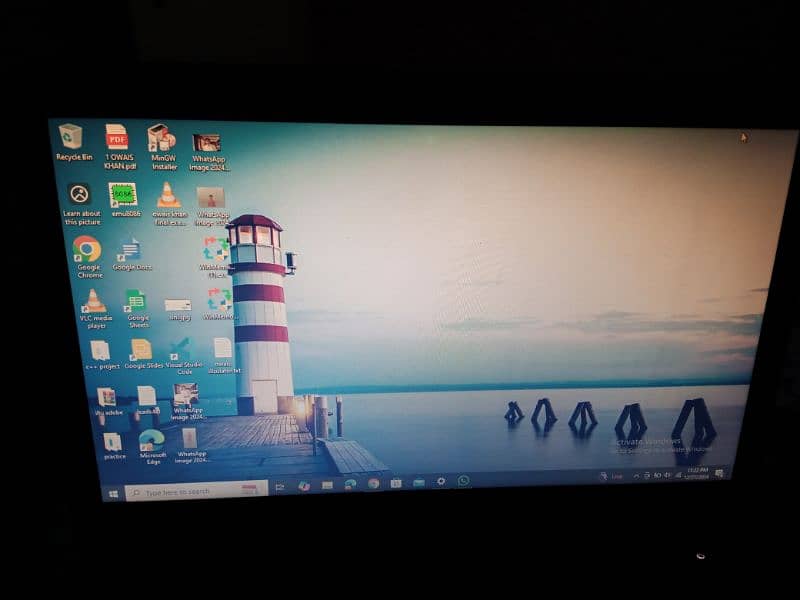Open Microsoft Store from the taskbar
The height and width of the screenshot is (600, 800).
click(x=396, y=483)
